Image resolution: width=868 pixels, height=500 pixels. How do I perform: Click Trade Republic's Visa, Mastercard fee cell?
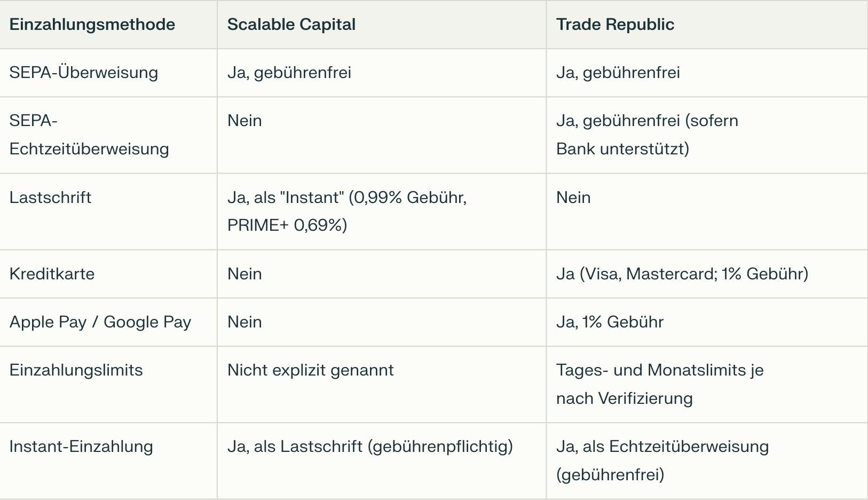(682, 274)
